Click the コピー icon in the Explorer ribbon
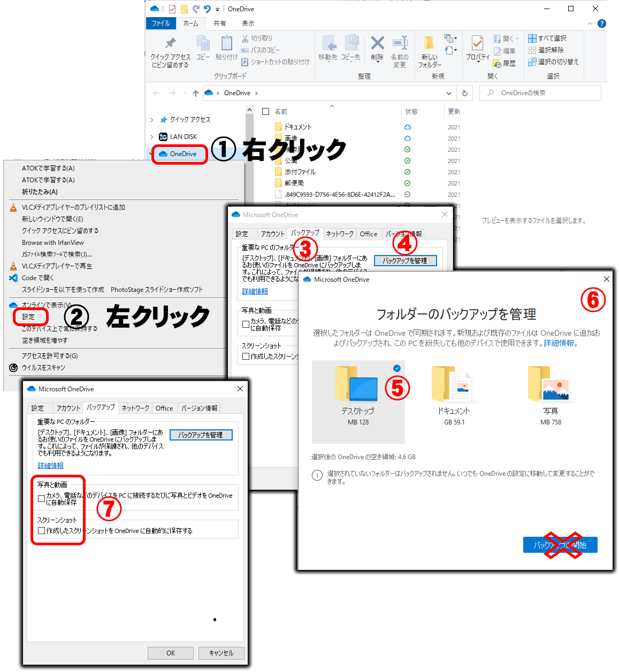Screen dimensions: 619x672 pyautogui.click(x=203, y=43)
